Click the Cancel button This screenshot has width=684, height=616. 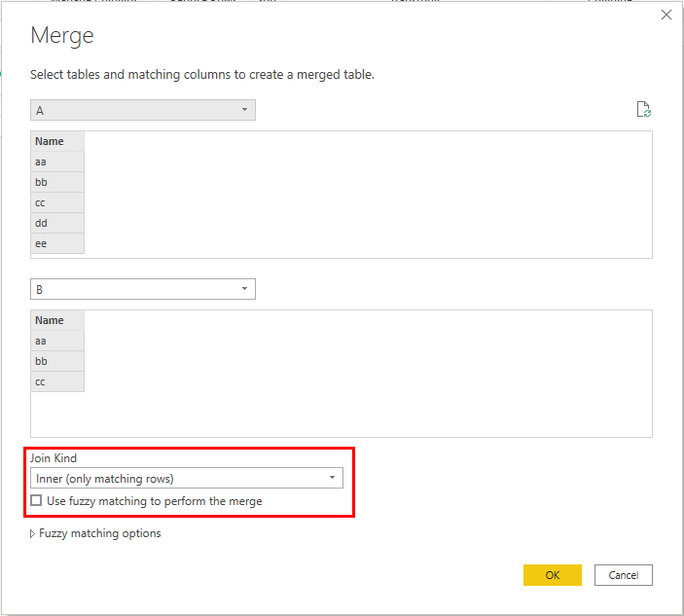pos(624,575)
